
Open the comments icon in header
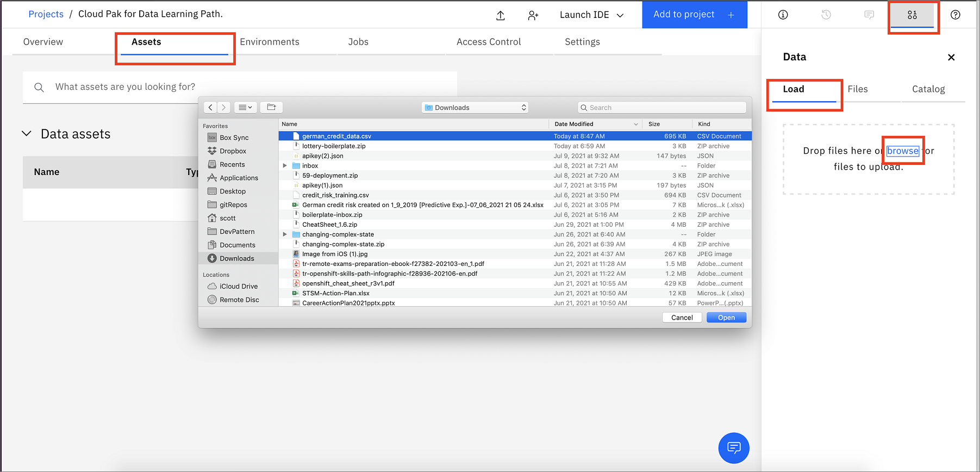[869, 15]
